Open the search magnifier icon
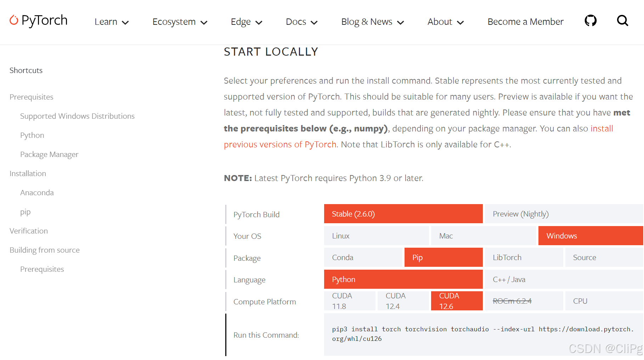The image size is (644, 360). [x=622, y=21]
